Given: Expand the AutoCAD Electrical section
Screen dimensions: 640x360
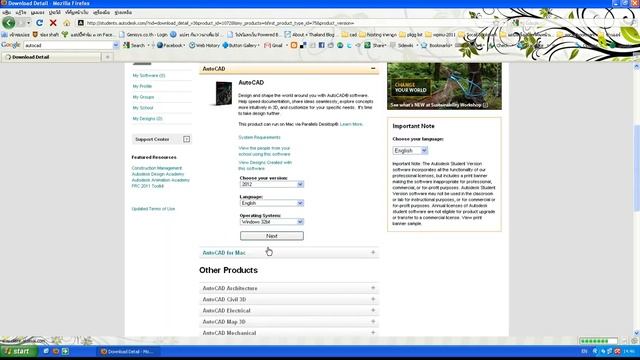Looking at the screenshot, I should click(373, 311).
